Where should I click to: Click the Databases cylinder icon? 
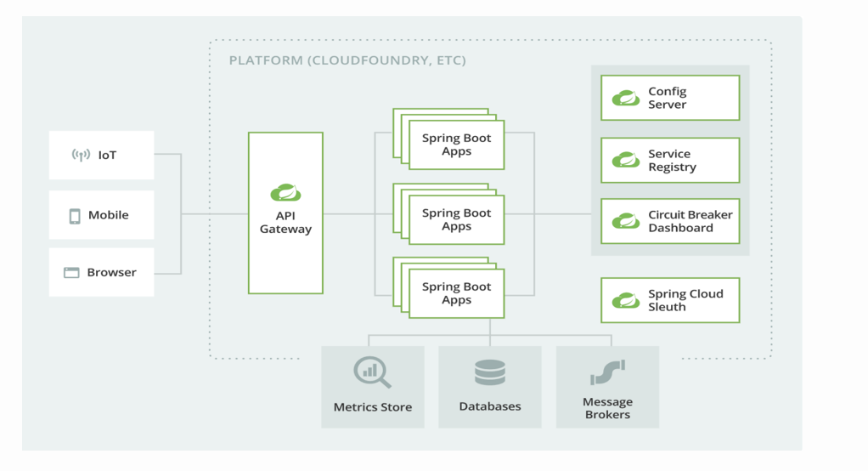[x=490, y=372]
